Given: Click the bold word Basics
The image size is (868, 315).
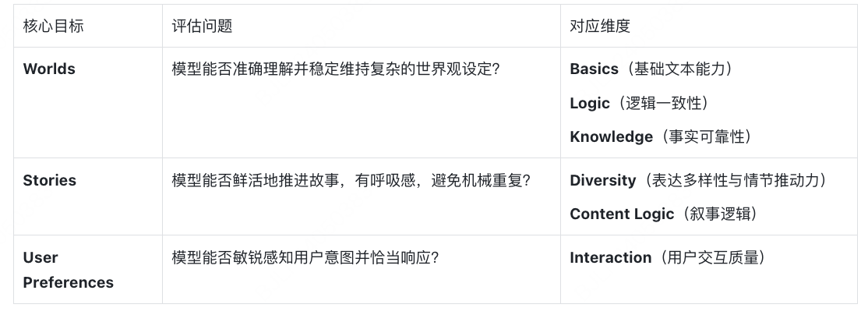Looking at the screenshot, I should pos(594,69).
